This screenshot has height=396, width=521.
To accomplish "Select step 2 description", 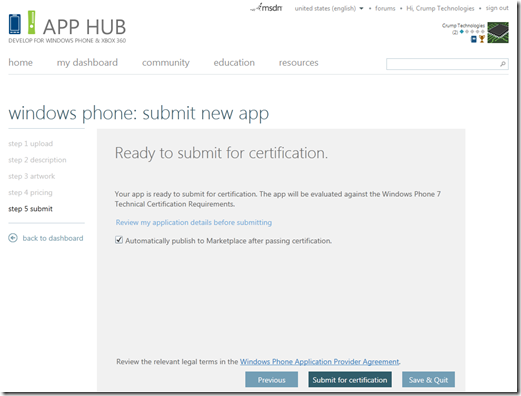I will click(37, 160).
